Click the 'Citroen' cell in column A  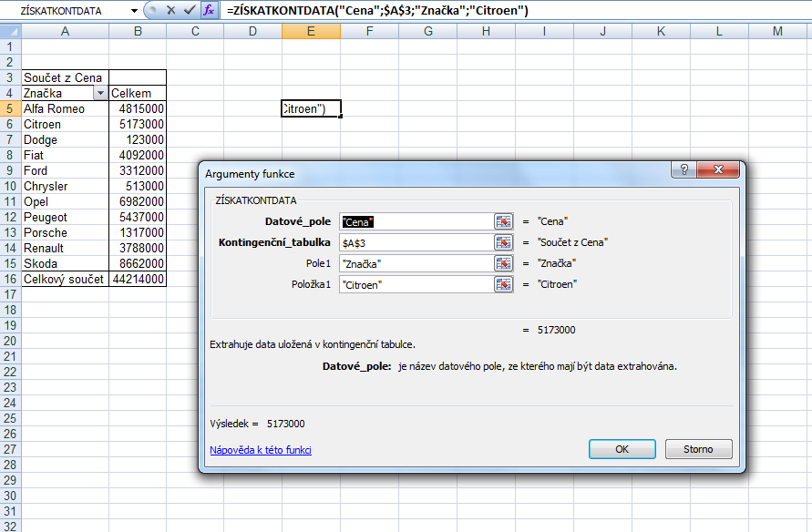tap(66, 124)
